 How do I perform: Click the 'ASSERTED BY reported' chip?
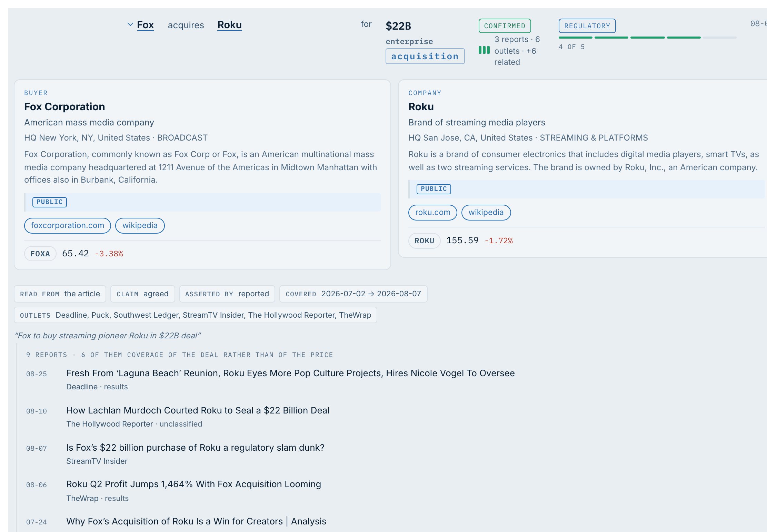coord(227,294)
